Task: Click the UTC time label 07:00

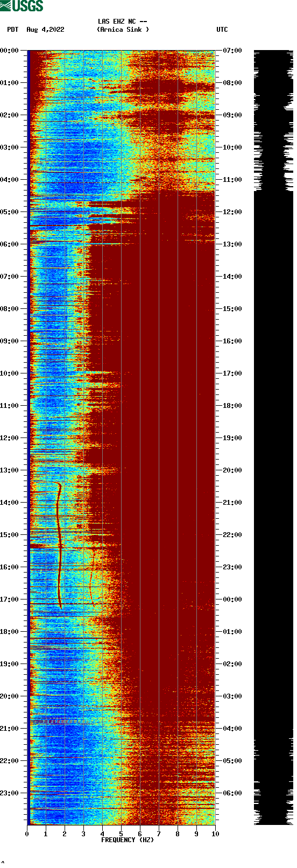Action: tap(232, 50)
